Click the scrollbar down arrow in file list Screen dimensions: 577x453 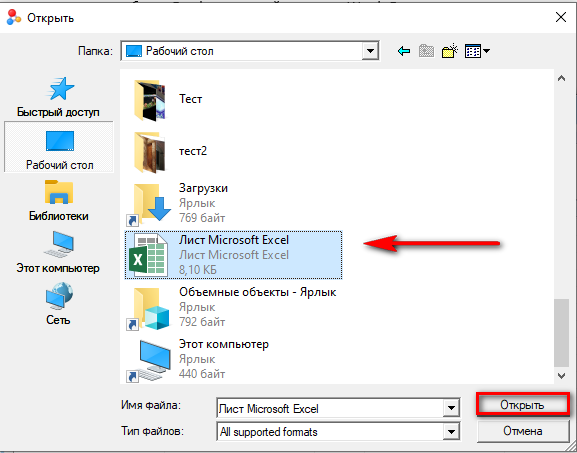point(562,376)
